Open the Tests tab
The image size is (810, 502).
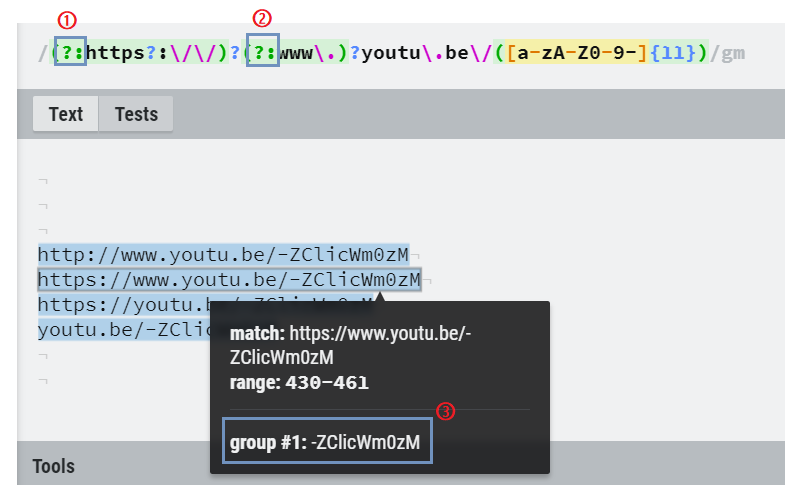click(136, 114)
